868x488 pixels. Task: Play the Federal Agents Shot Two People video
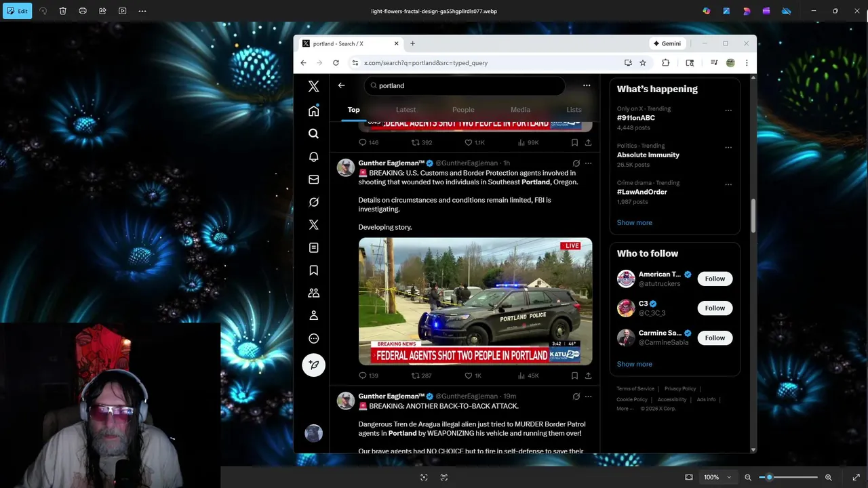tap(475, 302)
